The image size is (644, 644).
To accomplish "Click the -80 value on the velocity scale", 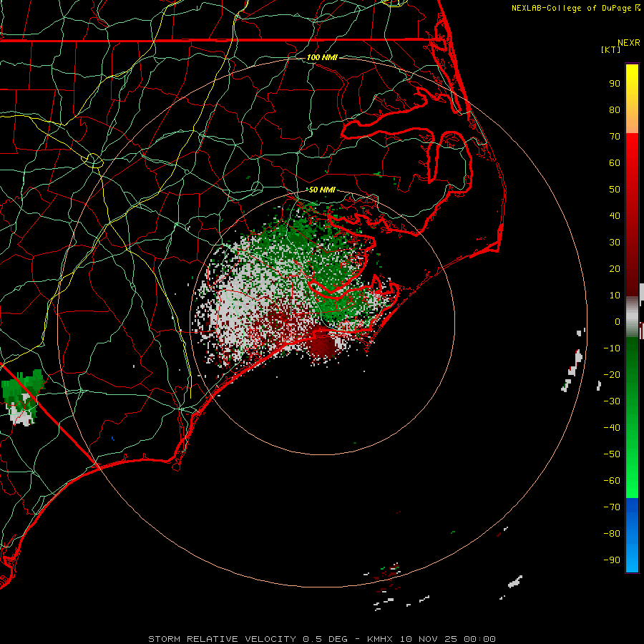I will click(x=612, y=534).
